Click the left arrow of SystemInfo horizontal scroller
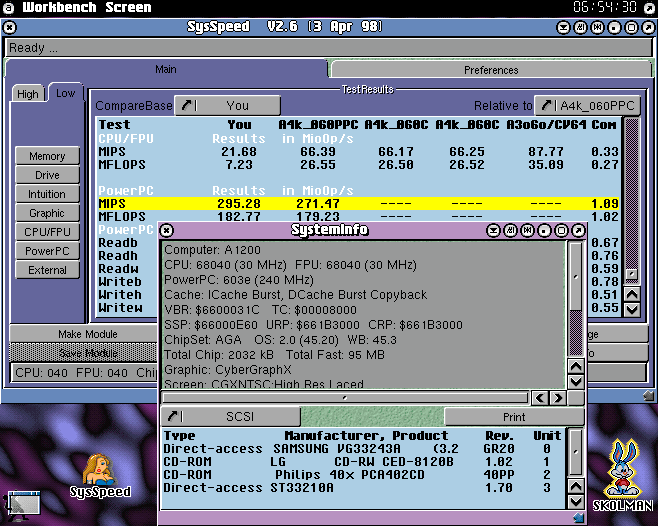This screenshot has width=658, height=526. (x=540, y=398)
